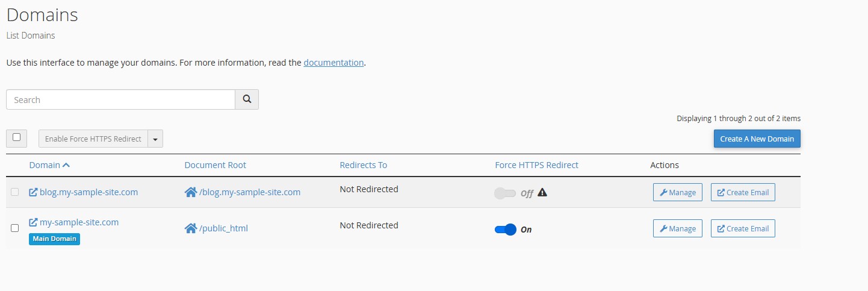Screen dimensions: 868x291
Task: Click external link icon beside blog.my-sample-site.com
Action: point(34,192)
